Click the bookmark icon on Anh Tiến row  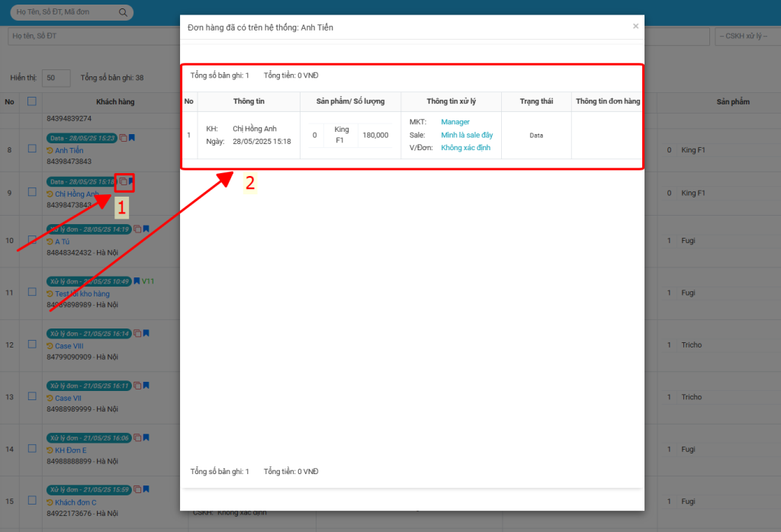132,138
